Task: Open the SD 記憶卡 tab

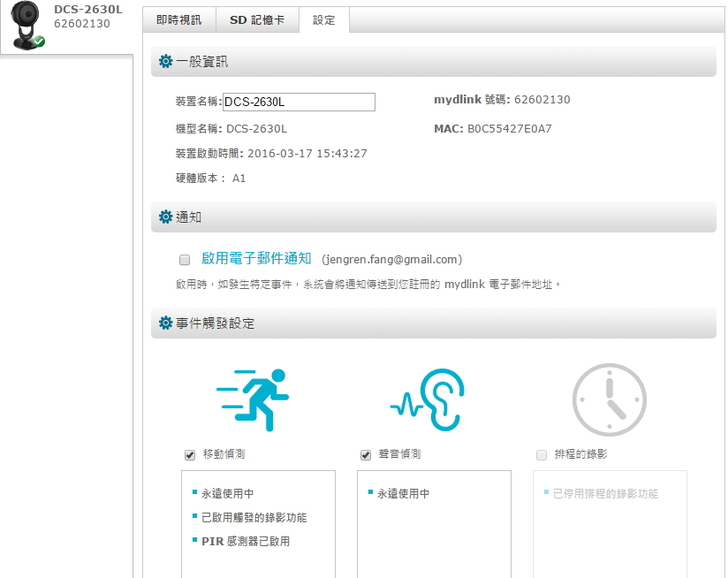Action: 257,20
